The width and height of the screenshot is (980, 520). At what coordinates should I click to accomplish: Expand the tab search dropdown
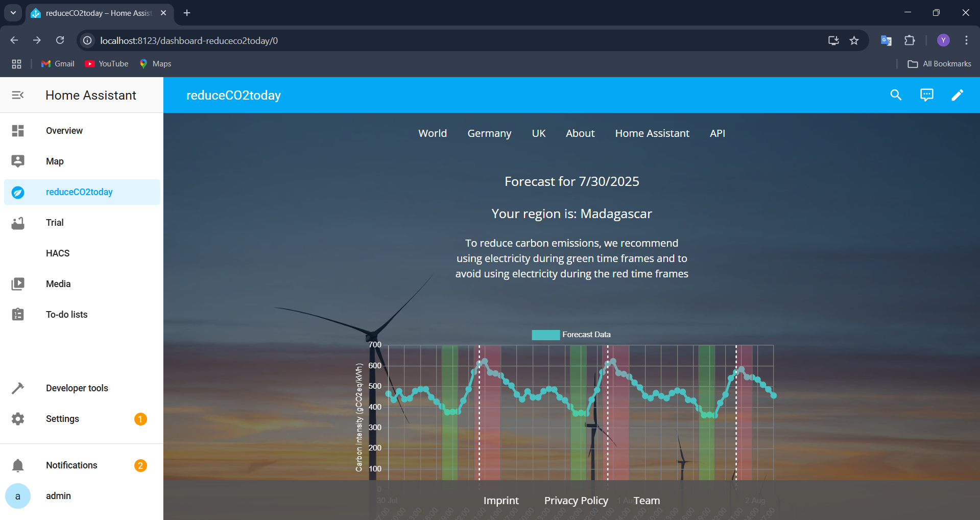click(x=13, y=13)
